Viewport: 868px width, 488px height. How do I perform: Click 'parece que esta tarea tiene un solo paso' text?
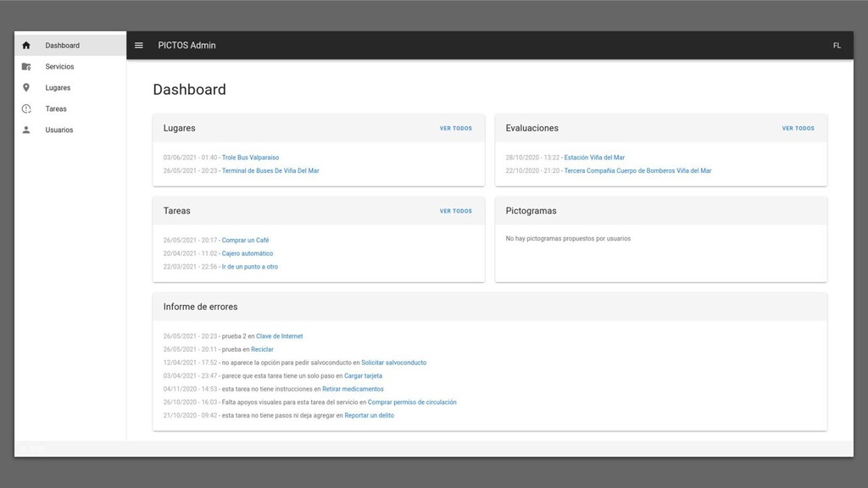278,376
